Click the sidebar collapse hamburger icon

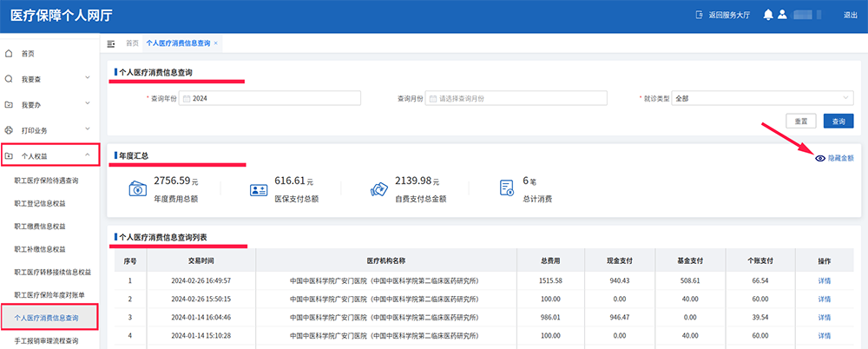111,43
